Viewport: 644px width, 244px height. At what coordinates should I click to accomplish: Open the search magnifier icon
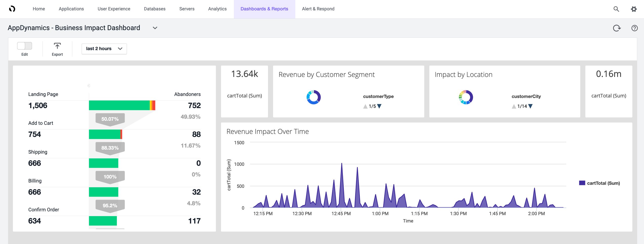[x=616, y=9]
